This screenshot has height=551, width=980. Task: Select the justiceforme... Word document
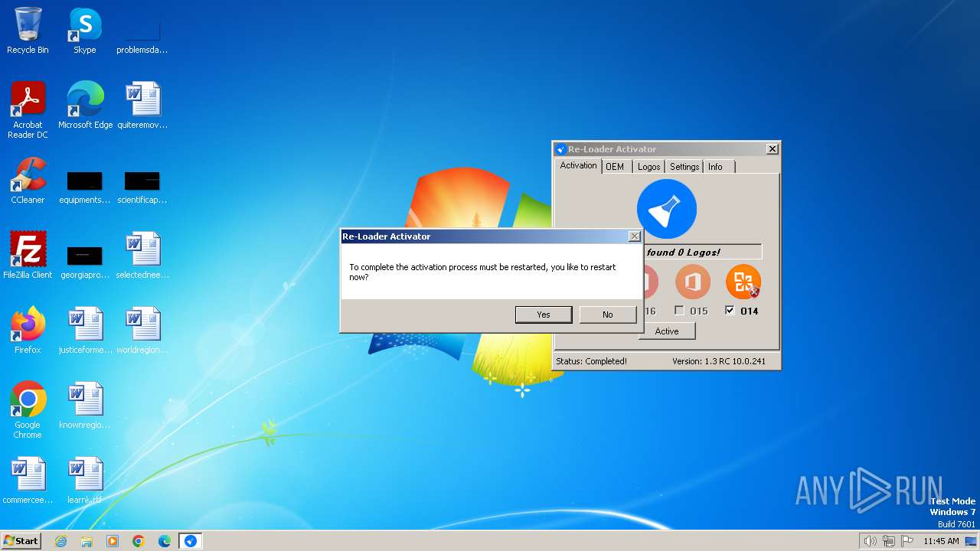[85, 331]
